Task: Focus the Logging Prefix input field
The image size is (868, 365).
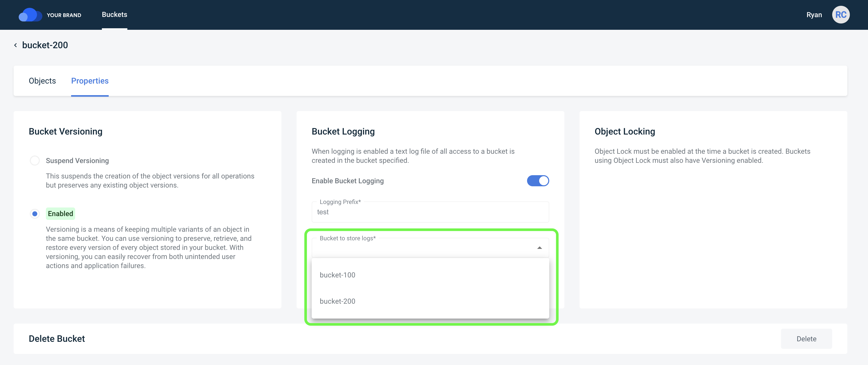Action: click(x=430, y=212)
